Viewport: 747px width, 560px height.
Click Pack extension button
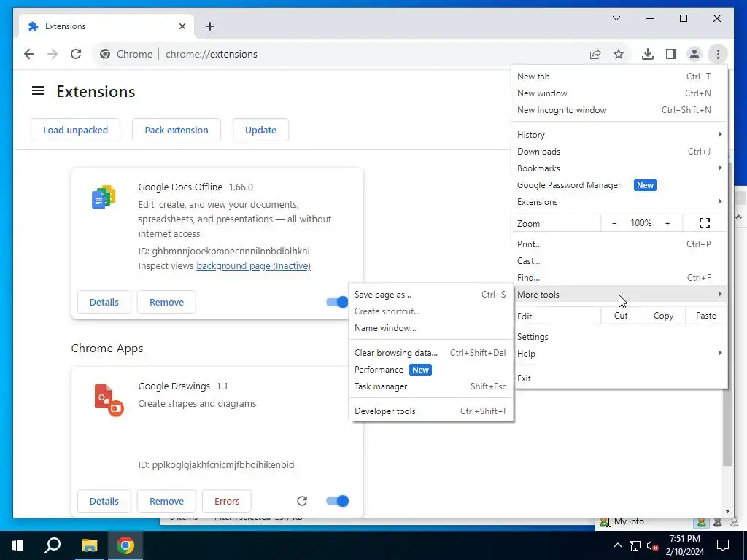177,130
